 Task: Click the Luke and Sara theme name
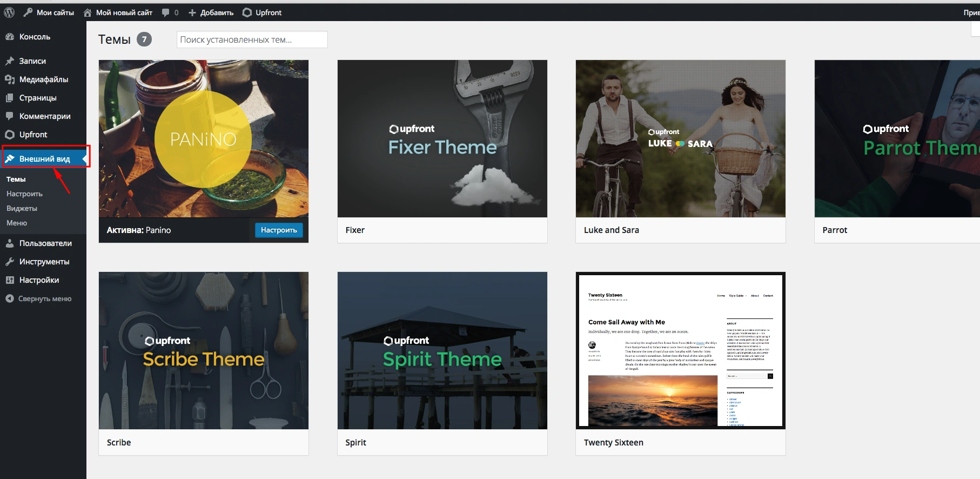(x=612, y=230)
